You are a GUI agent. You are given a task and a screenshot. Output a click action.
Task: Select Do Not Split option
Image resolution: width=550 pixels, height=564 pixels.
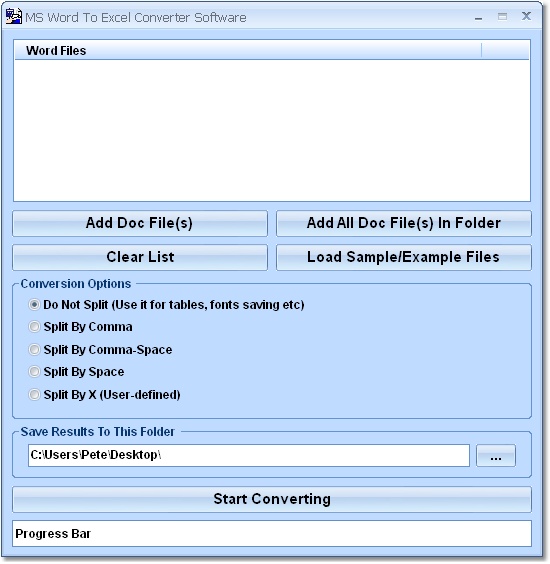click(x=34, y=305)
